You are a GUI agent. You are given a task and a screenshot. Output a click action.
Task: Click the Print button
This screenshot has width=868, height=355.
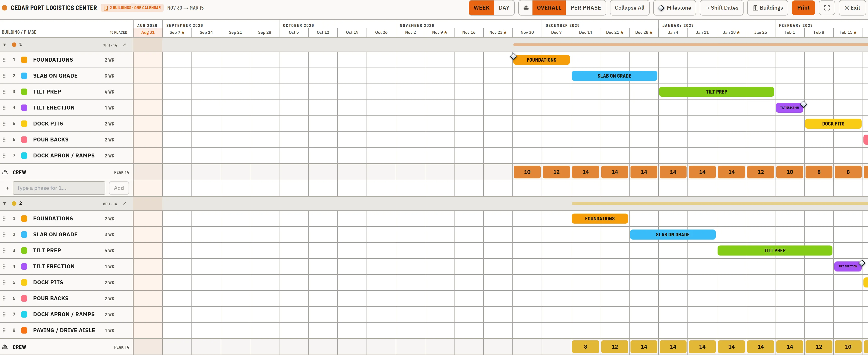(x=803, y=8)
